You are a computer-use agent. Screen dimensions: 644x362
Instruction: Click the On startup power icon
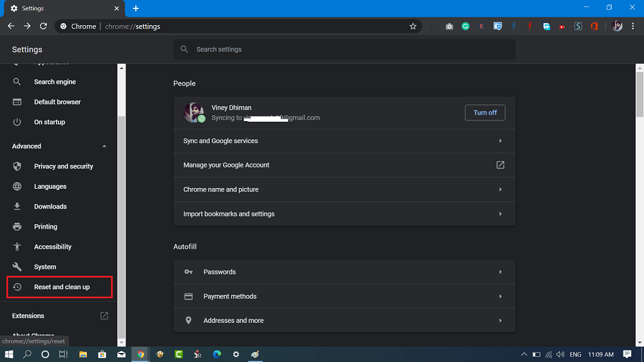(x=17, y=122)
